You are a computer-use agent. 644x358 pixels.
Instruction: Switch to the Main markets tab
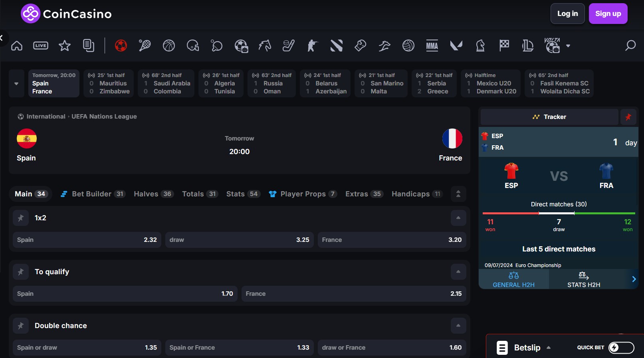click(32, 194)
